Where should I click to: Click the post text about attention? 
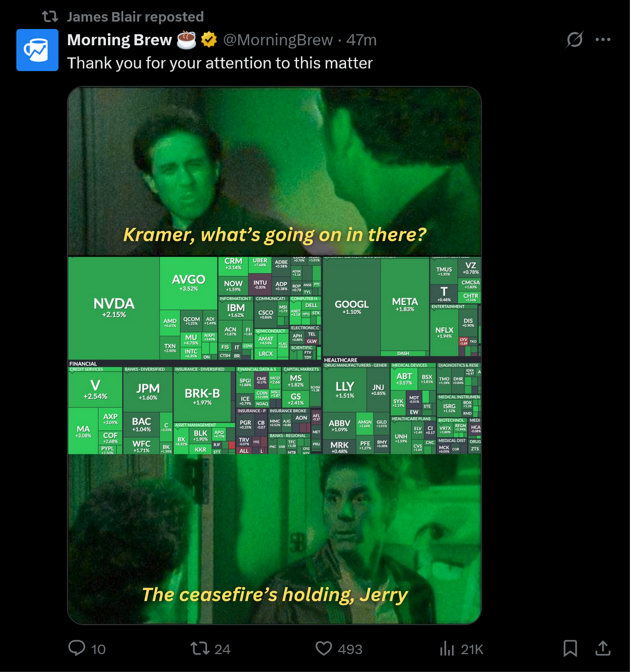coord(220,63)
